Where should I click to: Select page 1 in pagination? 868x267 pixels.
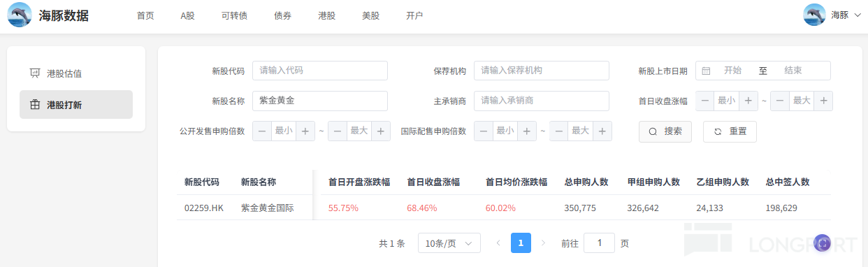(x=521, y=243)
